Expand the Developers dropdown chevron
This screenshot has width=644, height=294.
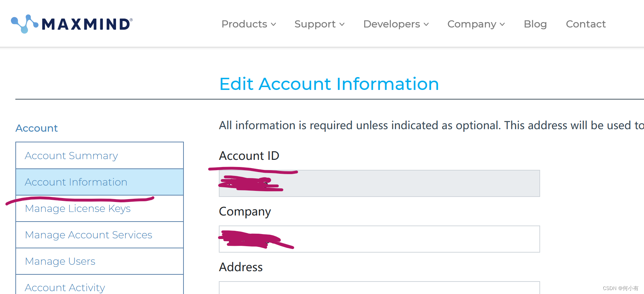tap(426, 24)
